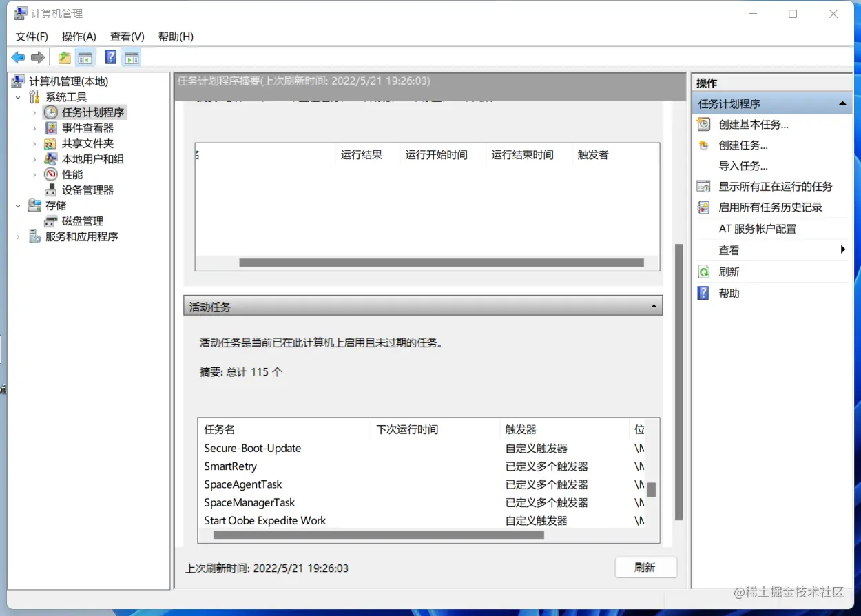Image resolution: width=861 pixels, height=616 pixels.
Task: Sort by the 下次运行时间 column header
Action: [x=435, y=429]
